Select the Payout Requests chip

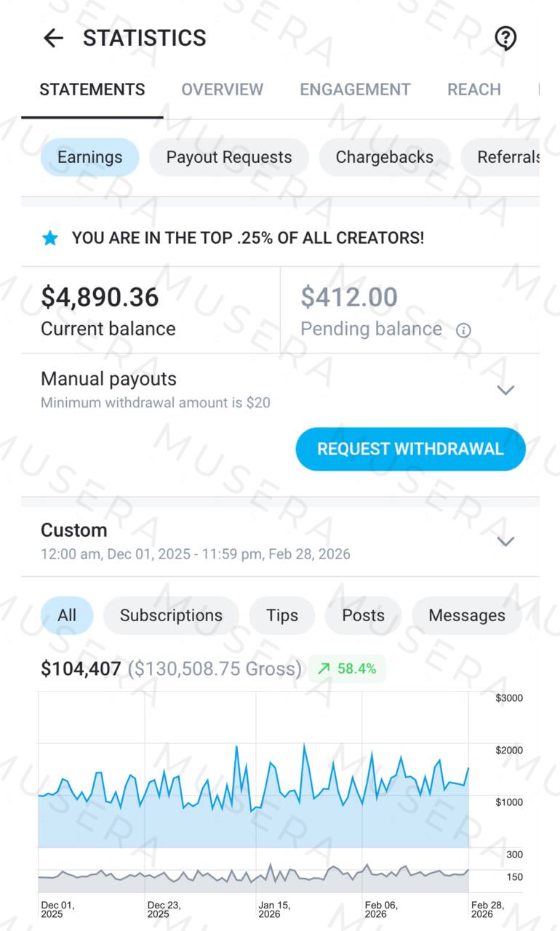pos(229,157)
